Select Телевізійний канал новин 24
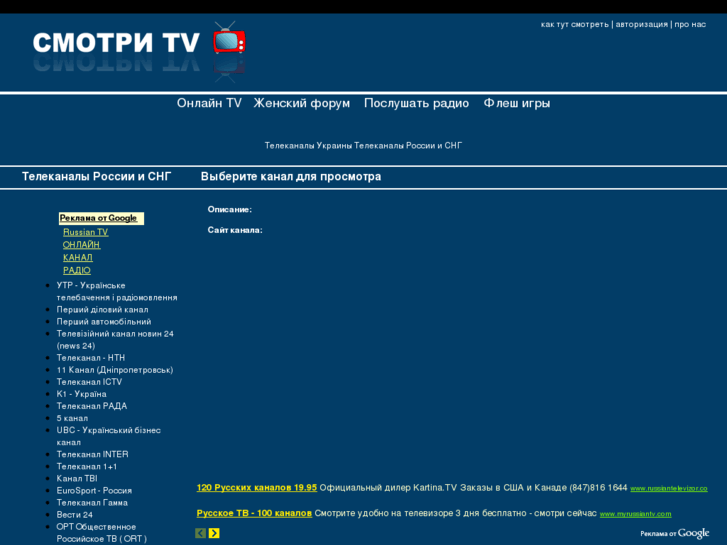727x545 pixels. point(115,340)
